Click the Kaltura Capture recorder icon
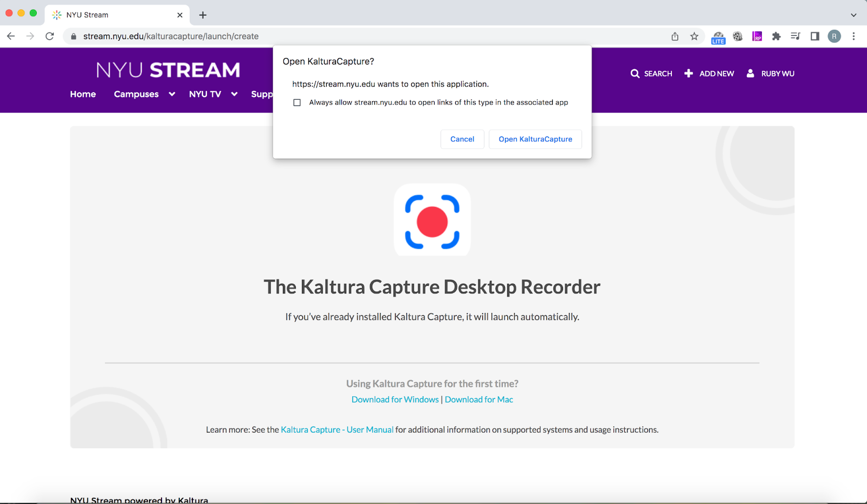The height and width of the screenshot is (504, 867). pos(432,220)
